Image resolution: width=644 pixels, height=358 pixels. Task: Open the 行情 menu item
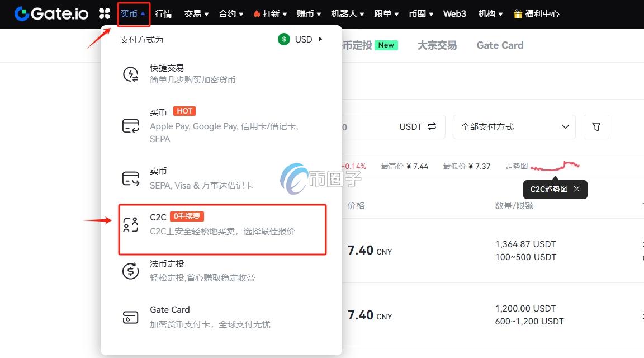point(163,14)
